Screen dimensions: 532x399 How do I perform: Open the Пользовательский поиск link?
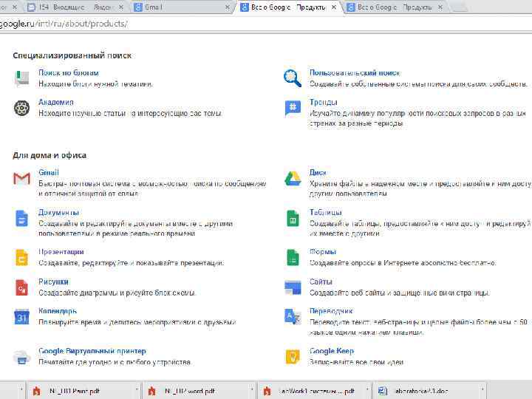(x=355, y=72)
